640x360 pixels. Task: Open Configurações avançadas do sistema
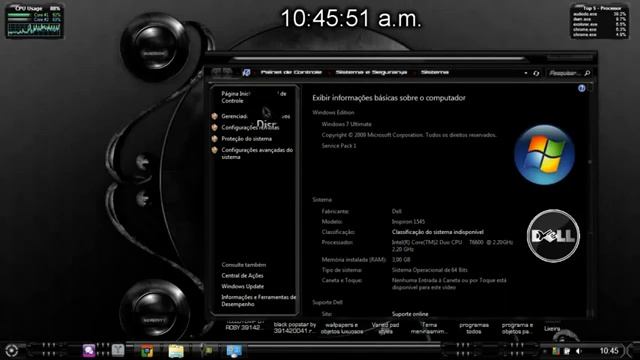coord(257,153)
